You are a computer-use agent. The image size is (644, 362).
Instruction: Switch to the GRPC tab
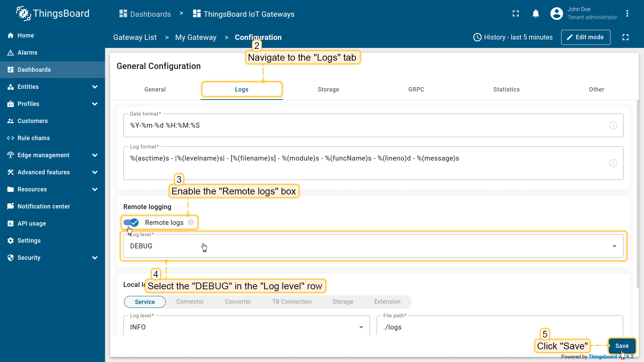tap(416, 89)
